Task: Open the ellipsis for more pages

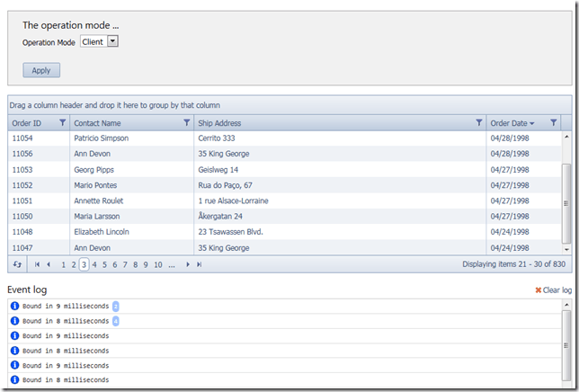Action: pyautogui.click(x=171, y=264)
